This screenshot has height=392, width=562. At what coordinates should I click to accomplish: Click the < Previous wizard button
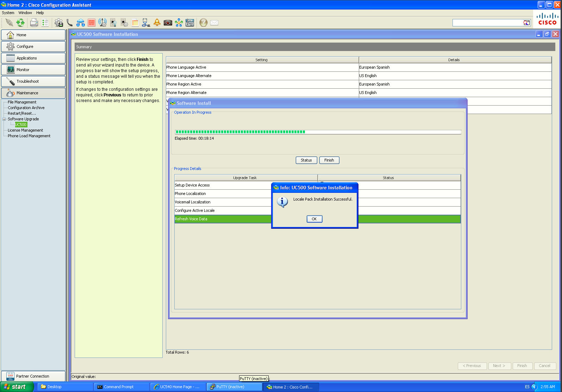(472, 366)
